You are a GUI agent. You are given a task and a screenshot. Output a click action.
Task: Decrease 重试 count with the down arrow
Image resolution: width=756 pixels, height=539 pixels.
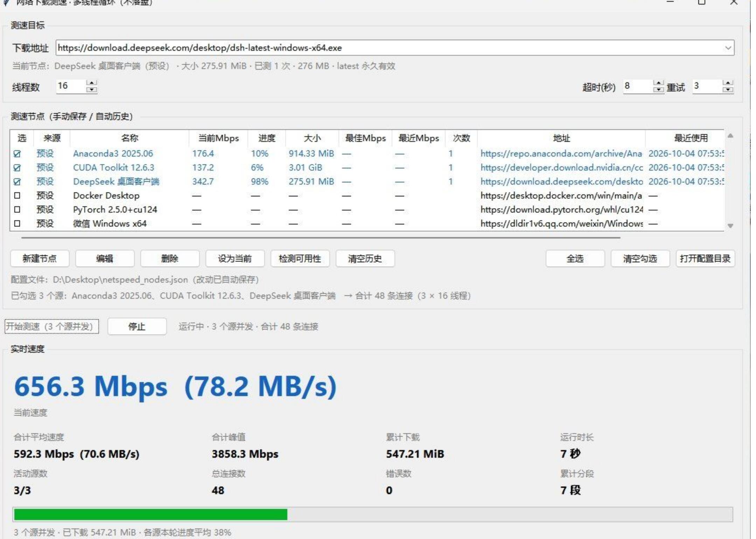click(728, 90)
